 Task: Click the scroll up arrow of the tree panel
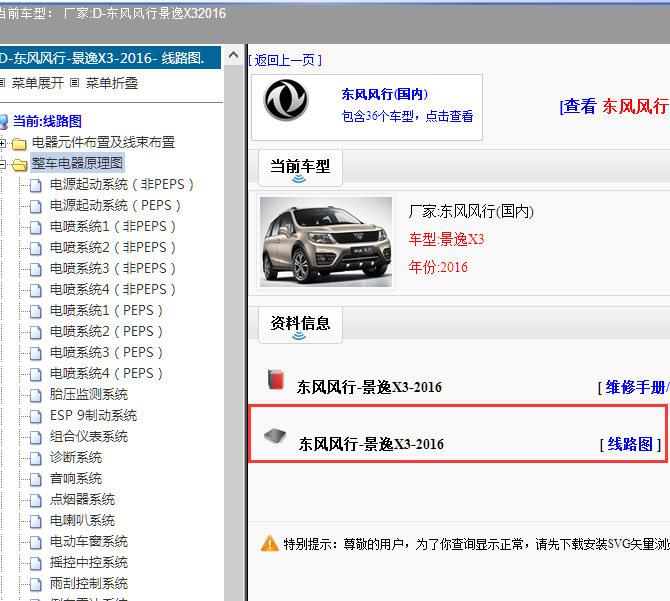[233, 55]
